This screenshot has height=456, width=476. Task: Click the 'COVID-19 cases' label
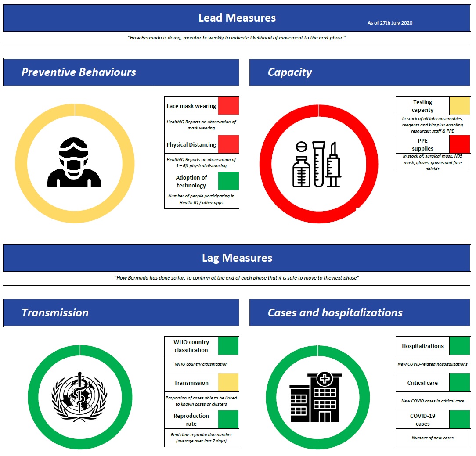(422, 420)
